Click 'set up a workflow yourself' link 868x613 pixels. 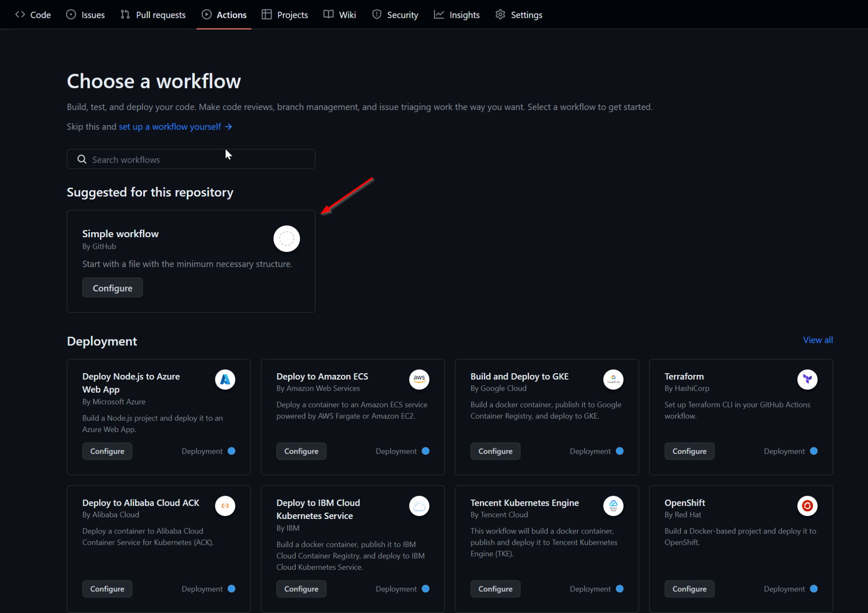[x=175, y=127]
